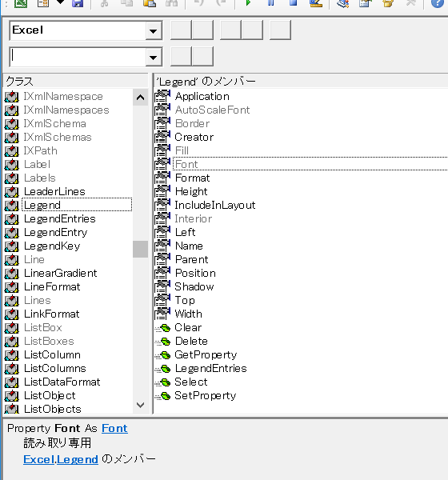This screenshot has width=448, height=480.
Task: Select the Clear method member
Action: (x=188, y=327)
